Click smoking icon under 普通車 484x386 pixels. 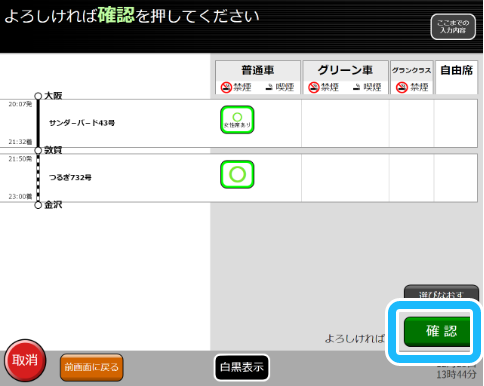[x=269, y=88]
